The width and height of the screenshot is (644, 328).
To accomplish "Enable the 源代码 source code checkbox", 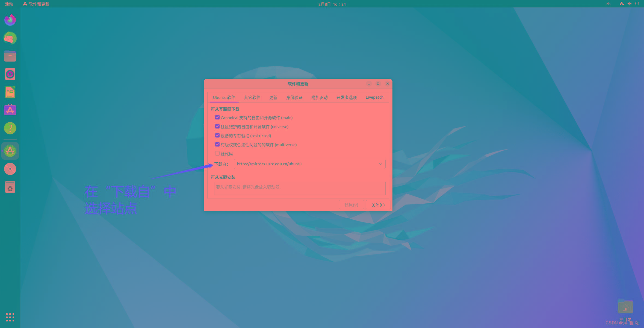I will pos(217,154).
